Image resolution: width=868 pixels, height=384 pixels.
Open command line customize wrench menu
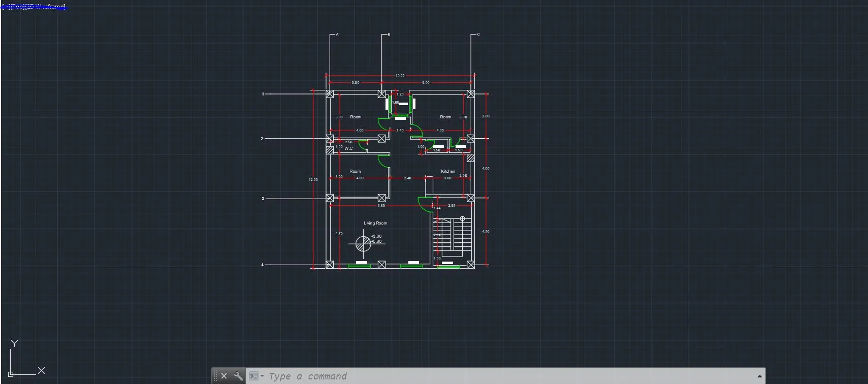[x=238, y=376]
